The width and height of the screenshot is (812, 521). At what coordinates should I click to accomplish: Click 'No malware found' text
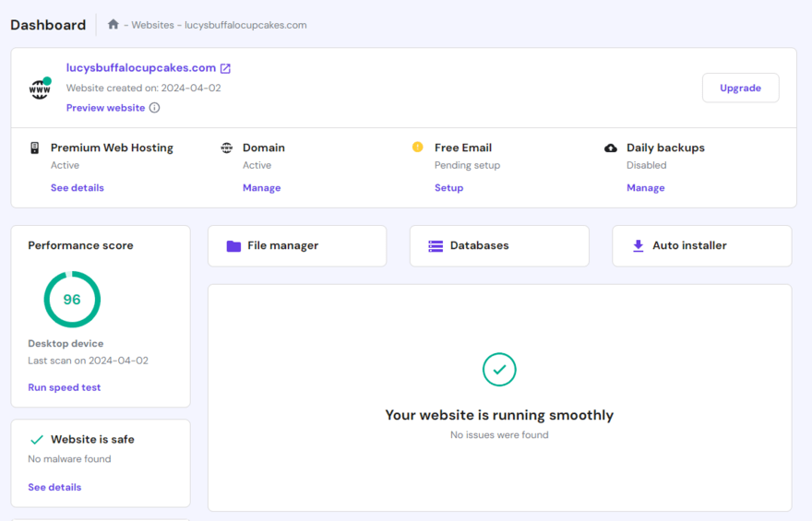[69, 459]
